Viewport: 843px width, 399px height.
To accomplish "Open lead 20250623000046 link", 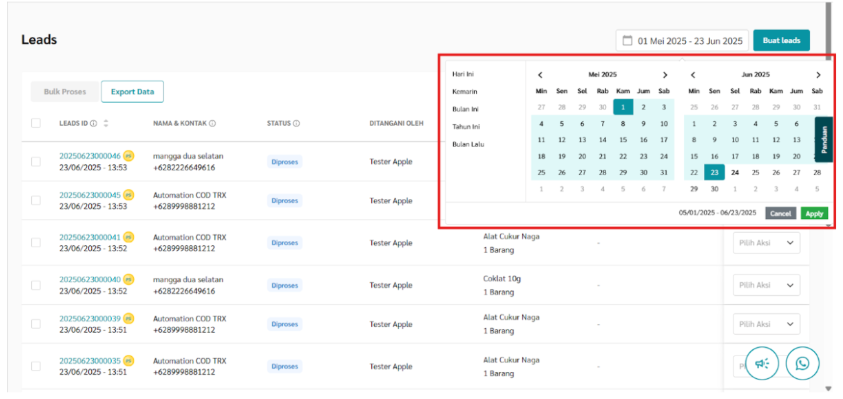I will pos(90,156).
